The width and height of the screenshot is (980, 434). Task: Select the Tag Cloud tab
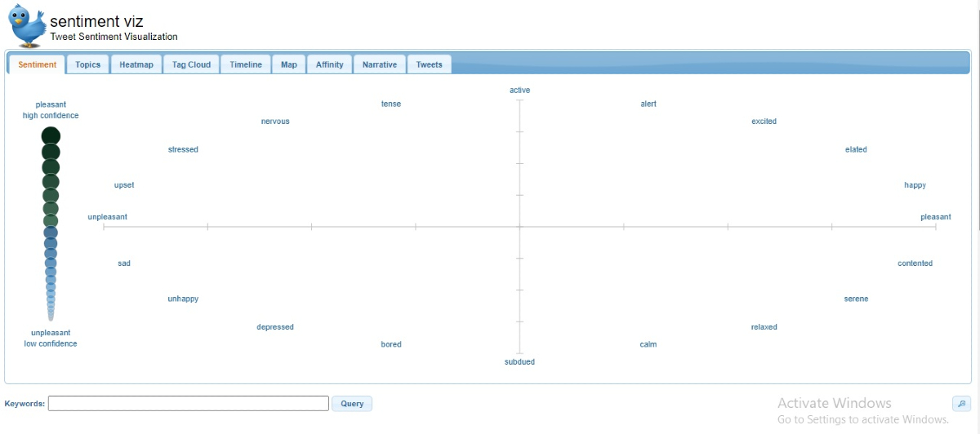pyautogui.click(x=191, y=64)
